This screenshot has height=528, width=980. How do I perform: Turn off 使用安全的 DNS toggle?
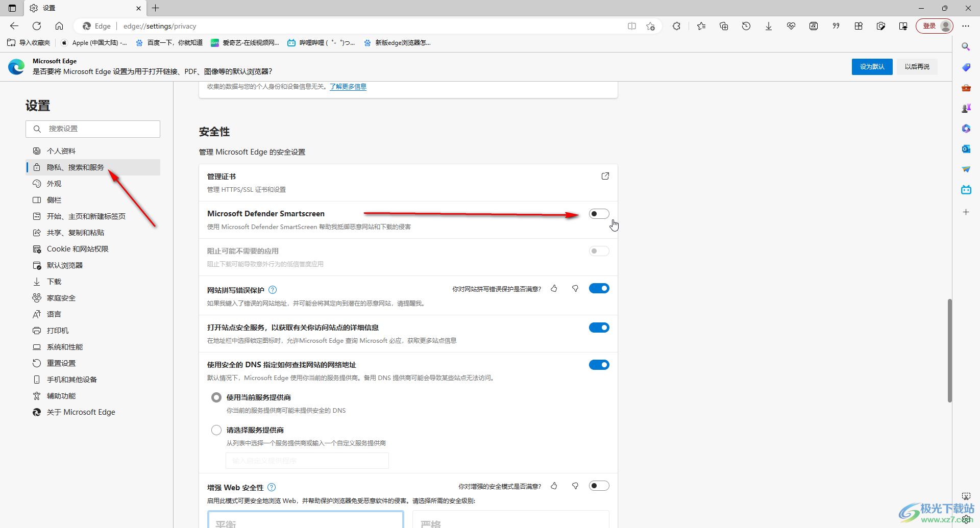tap(599, 365)
